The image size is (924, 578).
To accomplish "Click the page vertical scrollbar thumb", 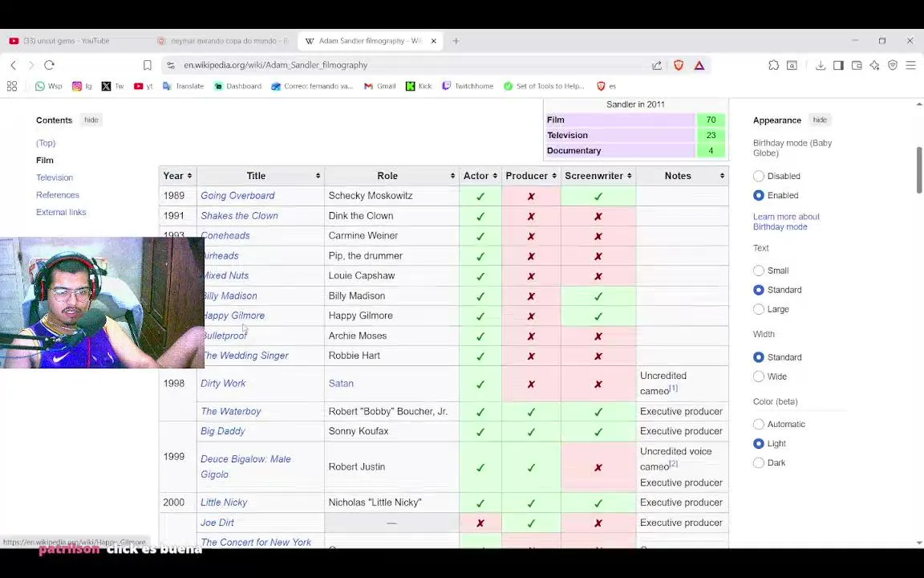I will point(918,170).
